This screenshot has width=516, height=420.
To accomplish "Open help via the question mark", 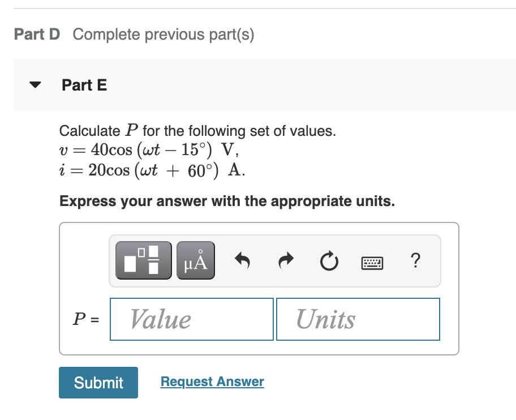I will tap(416, 260).
